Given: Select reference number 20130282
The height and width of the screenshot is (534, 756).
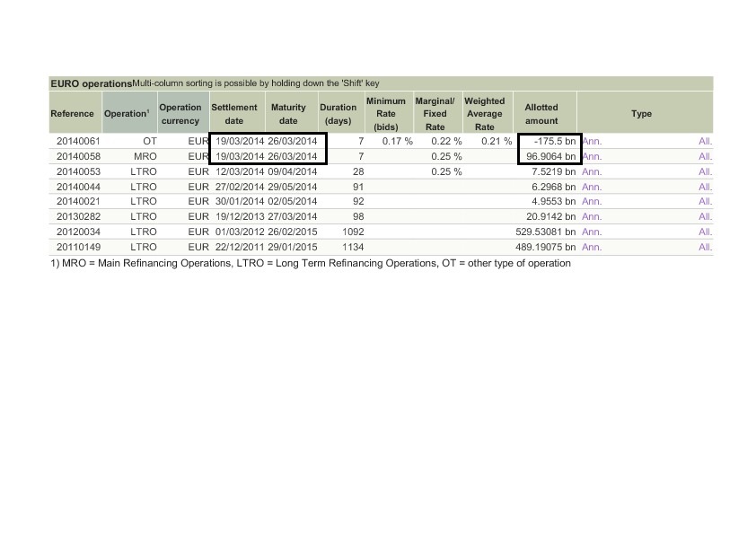Looking at the screenshot, I should (79, 216).
